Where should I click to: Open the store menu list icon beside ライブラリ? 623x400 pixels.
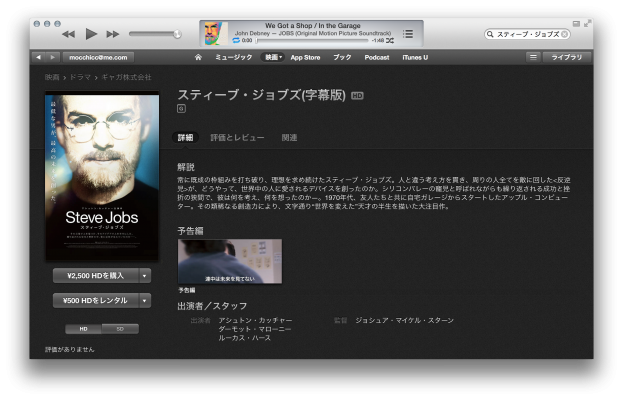533,57
